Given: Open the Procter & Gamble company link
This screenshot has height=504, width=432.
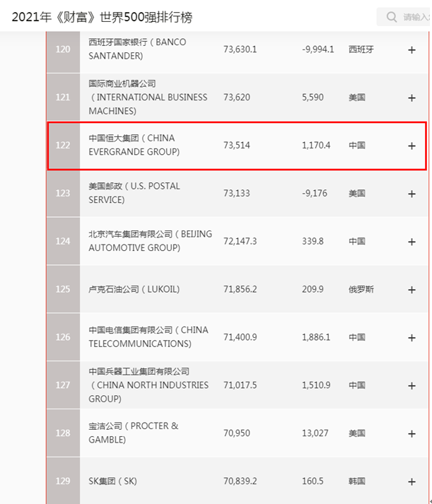Looking at the screenshot, I should 133,433.
